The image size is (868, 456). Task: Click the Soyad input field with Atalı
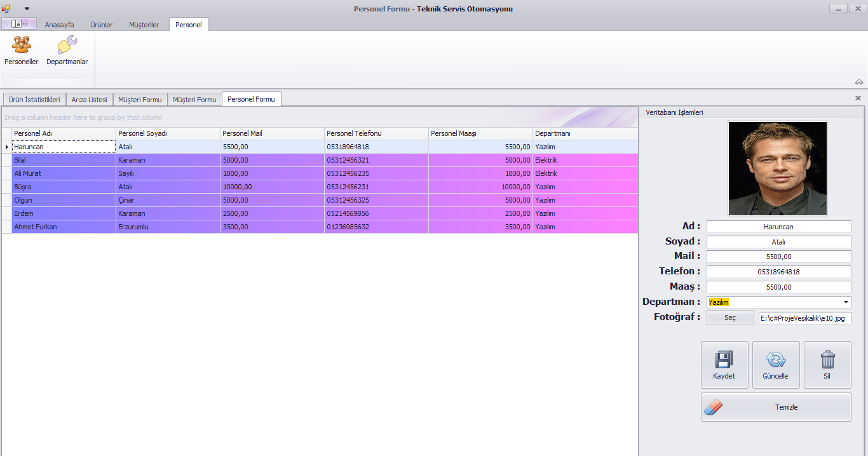point(778,242)
